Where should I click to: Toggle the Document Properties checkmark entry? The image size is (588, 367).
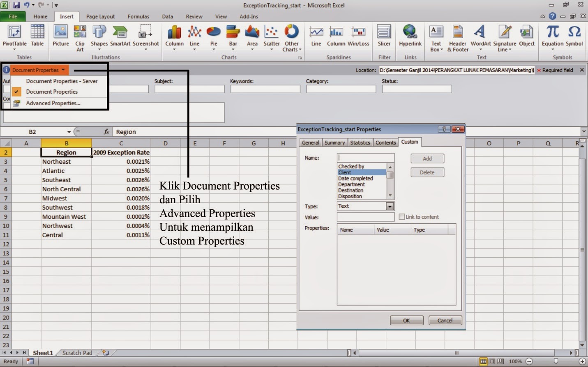[x=51, y=92]
